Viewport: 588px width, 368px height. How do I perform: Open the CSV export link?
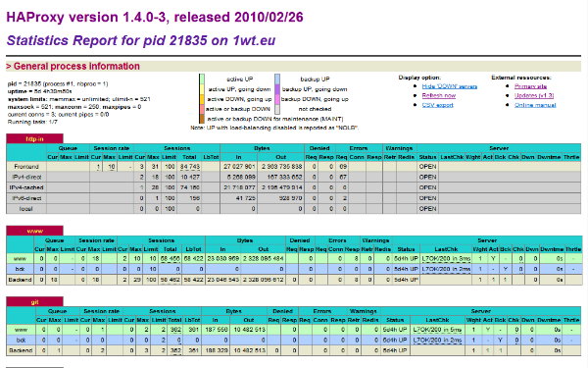[x=438, y=105]
